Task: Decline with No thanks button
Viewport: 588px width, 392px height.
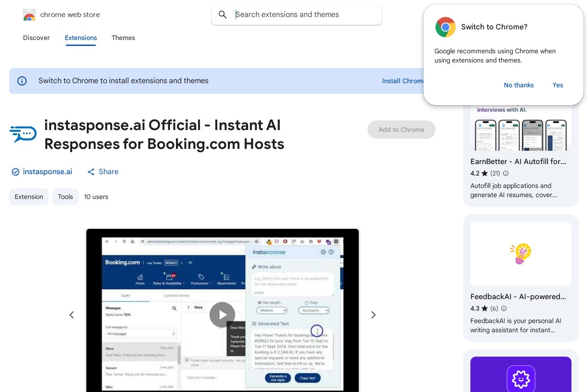Action: point(519,85)
